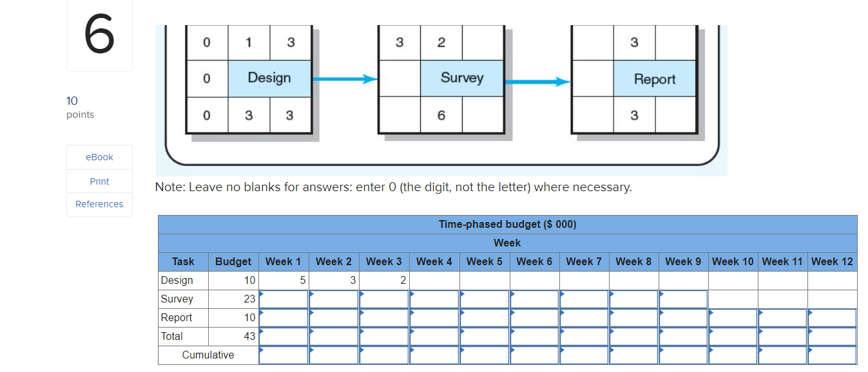Click the Print option
The image size is (868, 372).
tap(99, 181)
